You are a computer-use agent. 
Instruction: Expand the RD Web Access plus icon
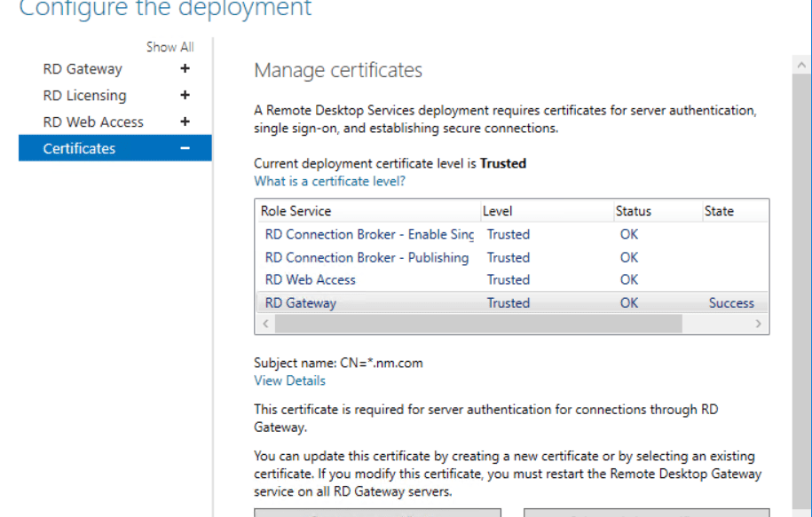tap(185, 122)
